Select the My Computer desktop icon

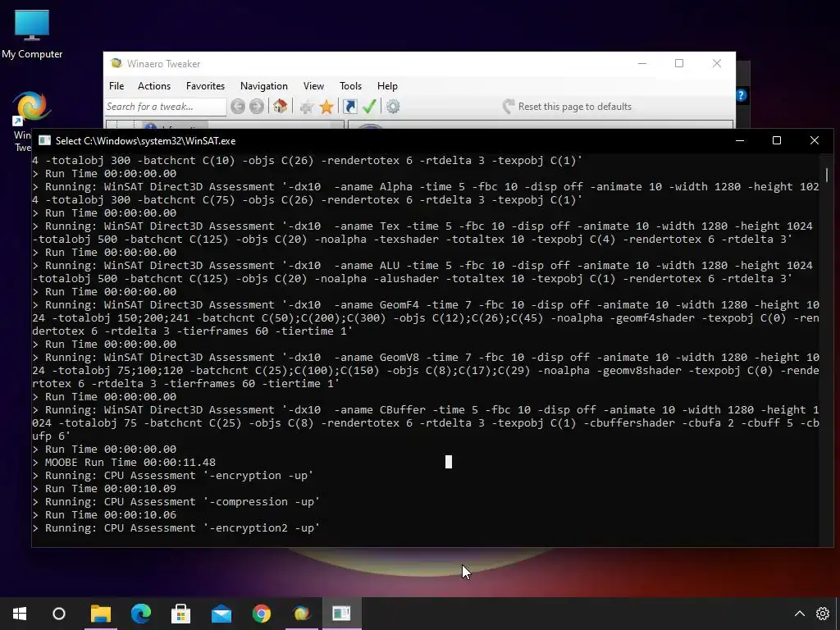tap(32, 34)
